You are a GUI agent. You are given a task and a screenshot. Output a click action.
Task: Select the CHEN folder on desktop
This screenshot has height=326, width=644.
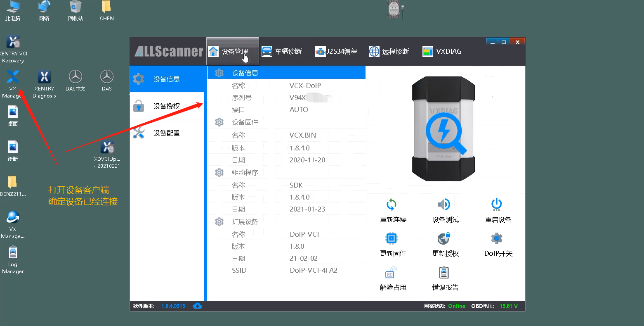coord(107,11)
